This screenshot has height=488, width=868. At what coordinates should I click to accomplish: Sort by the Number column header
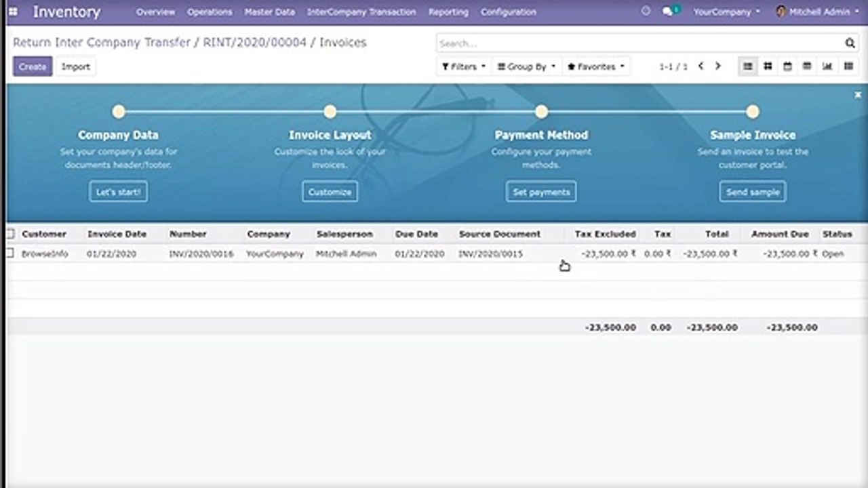click(188, 234)
